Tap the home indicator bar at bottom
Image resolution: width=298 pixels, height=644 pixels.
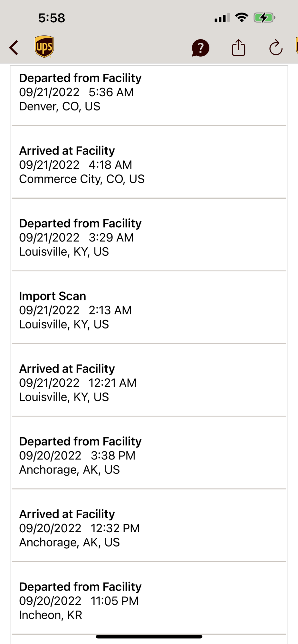tap(149, 637)
